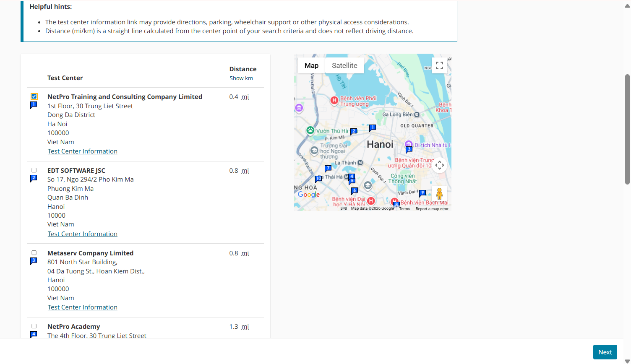Viewport: 631px width, 364px height.
Task: Open the map camera controls button
Action: [439, 165]
